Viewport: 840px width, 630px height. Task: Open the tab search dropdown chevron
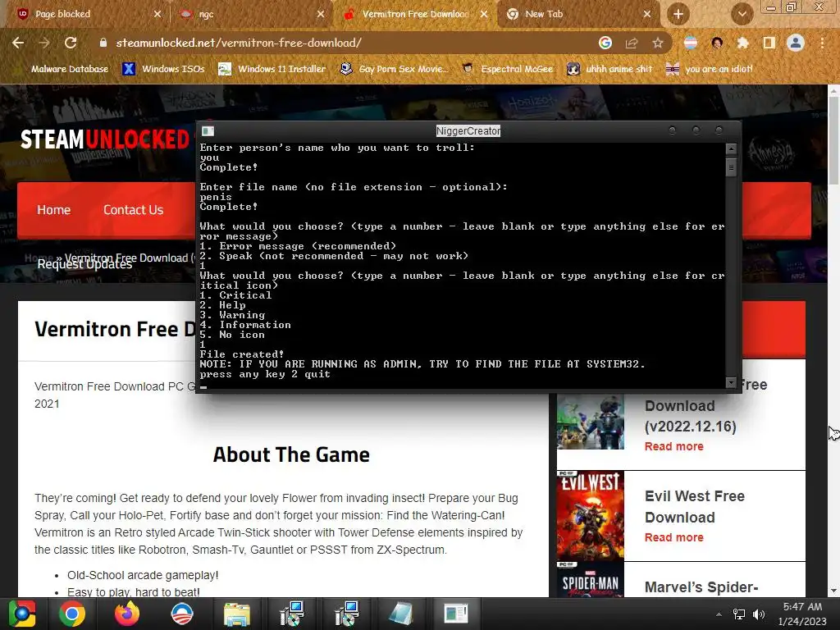coord(742,14)
